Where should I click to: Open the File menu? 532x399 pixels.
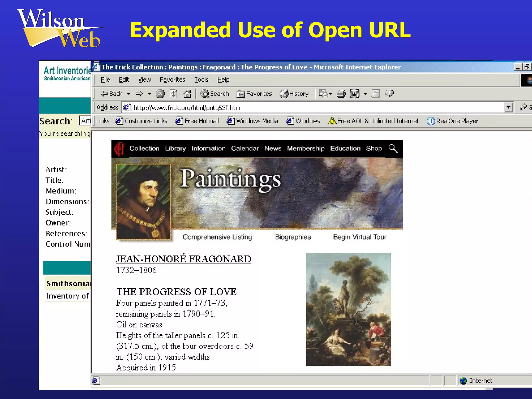coord(105,80)
